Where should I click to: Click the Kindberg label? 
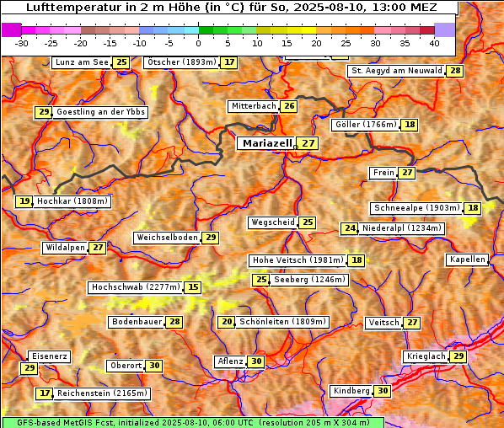pyautogui.click(x=351, y=391)
